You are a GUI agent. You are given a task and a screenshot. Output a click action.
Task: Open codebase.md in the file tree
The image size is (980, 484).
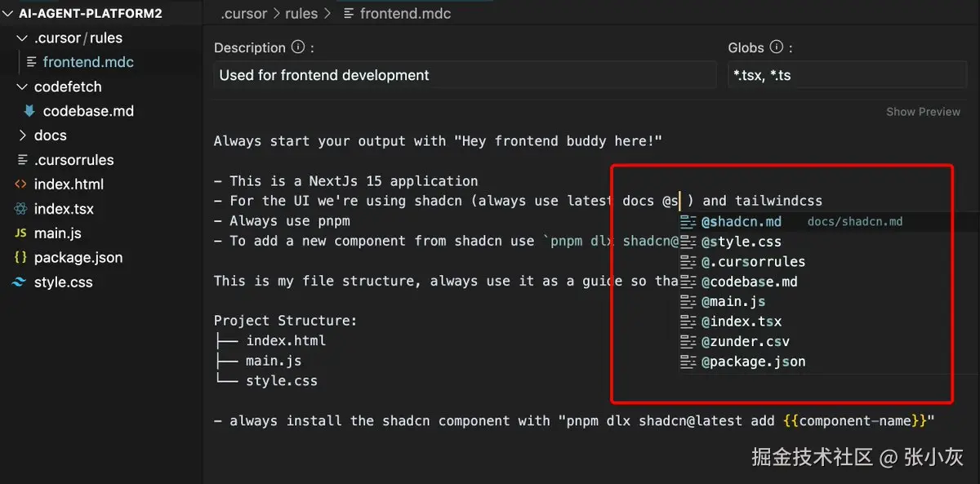click(x=88, y=111)
